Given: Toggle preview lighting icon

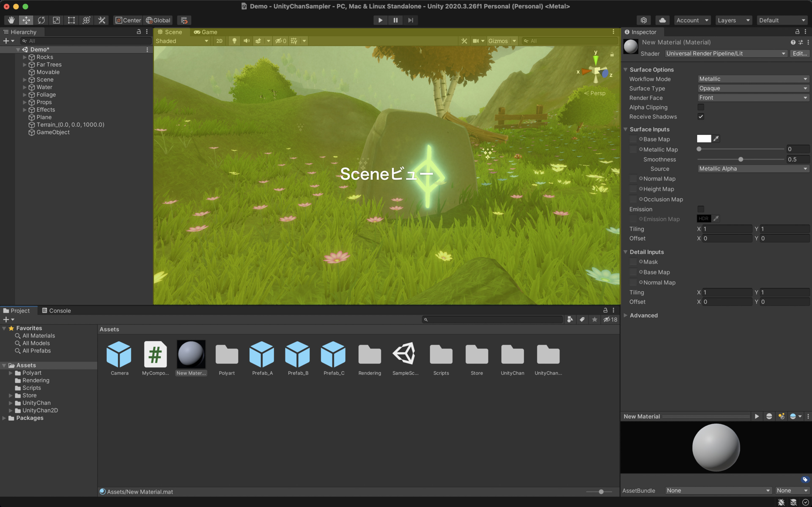Looking at the screenshot, I should [x=782, y=417].
